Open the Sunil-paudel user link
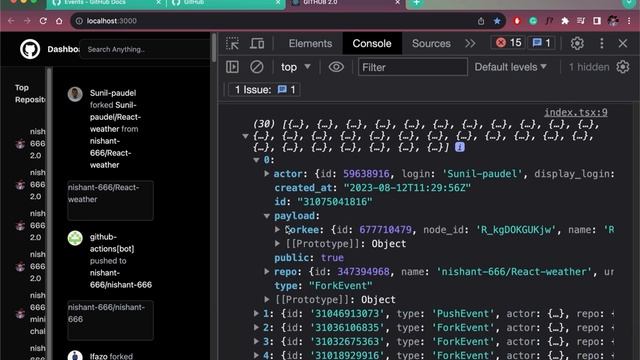The image size is (640, 360). [113, 93]
